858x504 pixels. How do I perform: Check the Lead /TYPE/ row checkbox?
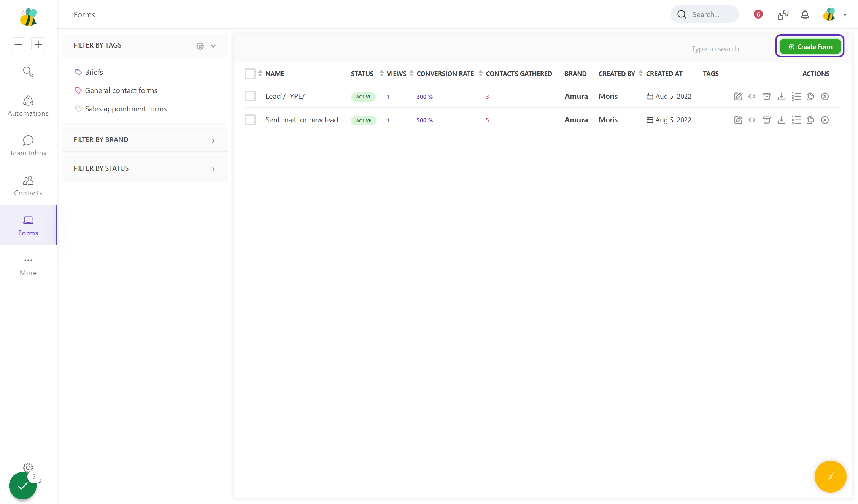250,97
